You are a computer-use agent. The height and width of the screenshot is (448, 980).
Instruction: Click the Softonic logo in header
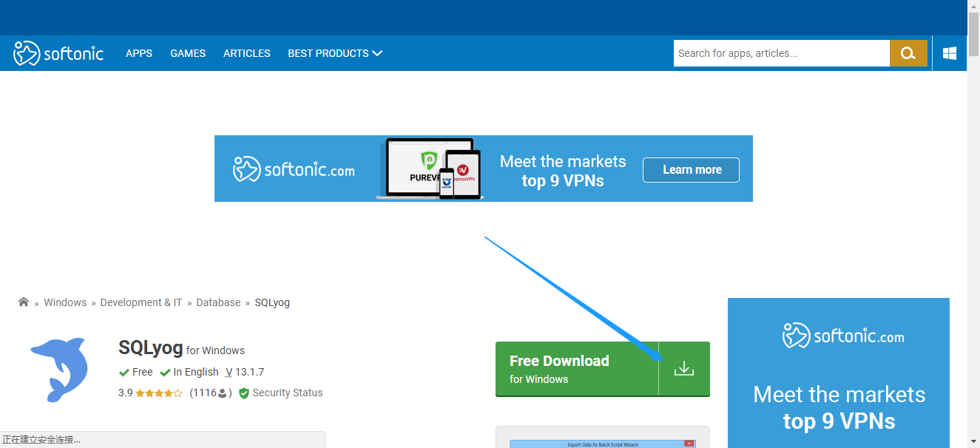(58, 53)
